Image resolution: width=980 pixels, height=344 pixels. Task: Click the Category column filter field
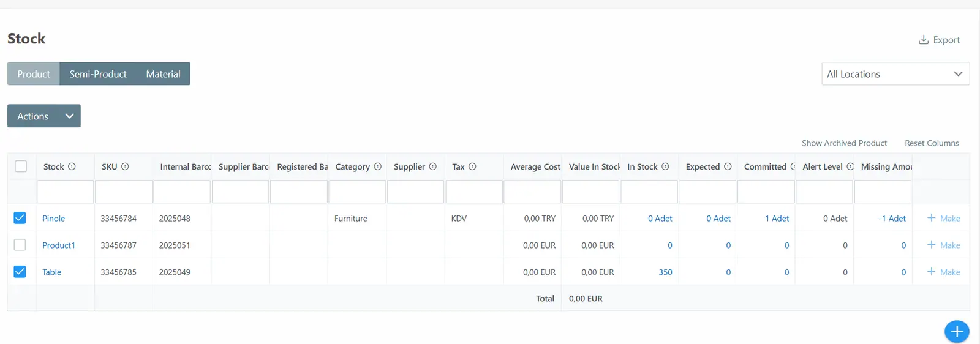coord(357,192)
